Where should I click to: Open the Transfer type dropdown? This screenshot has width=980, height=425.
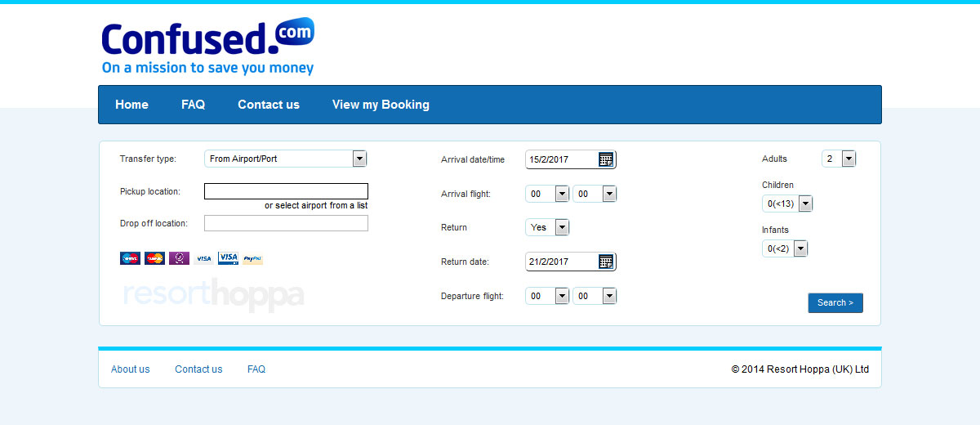[x=286, y=159]
